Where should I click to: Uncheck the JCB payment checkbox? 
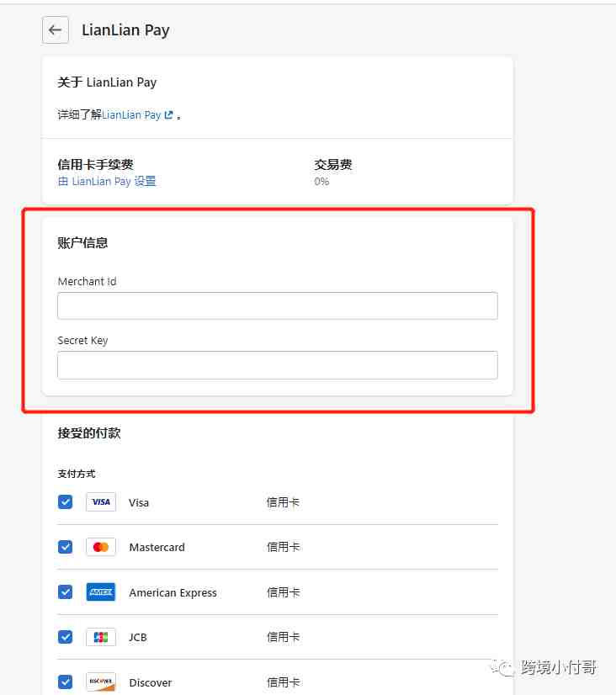(x=65, y=637)
